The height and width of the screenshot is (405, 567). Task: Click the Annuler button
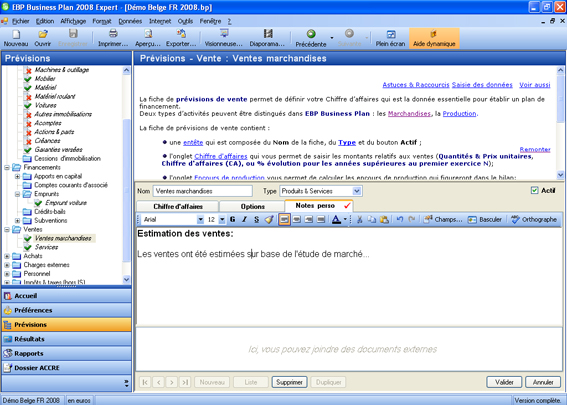point(543,382)
